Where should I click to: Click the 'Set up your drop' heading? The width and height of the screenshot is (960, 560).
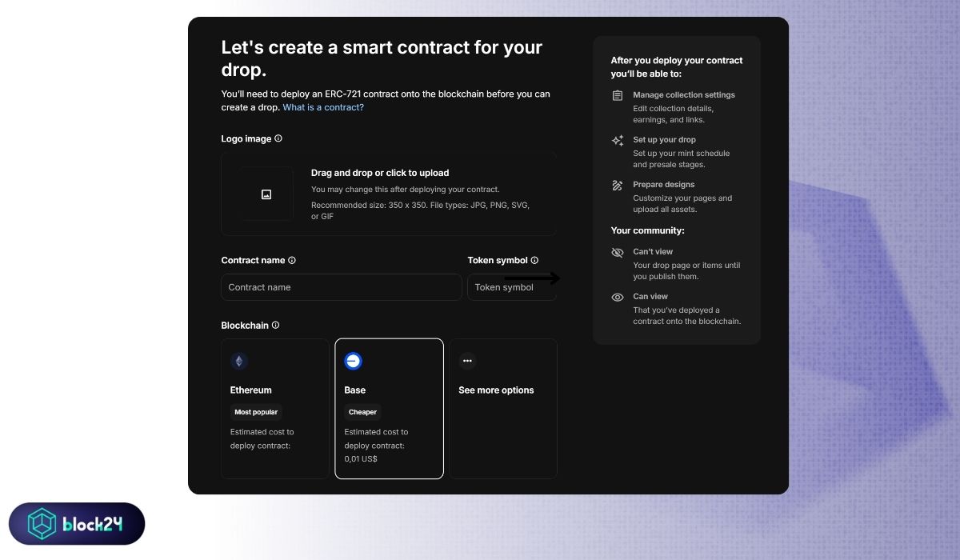point(665,140)
